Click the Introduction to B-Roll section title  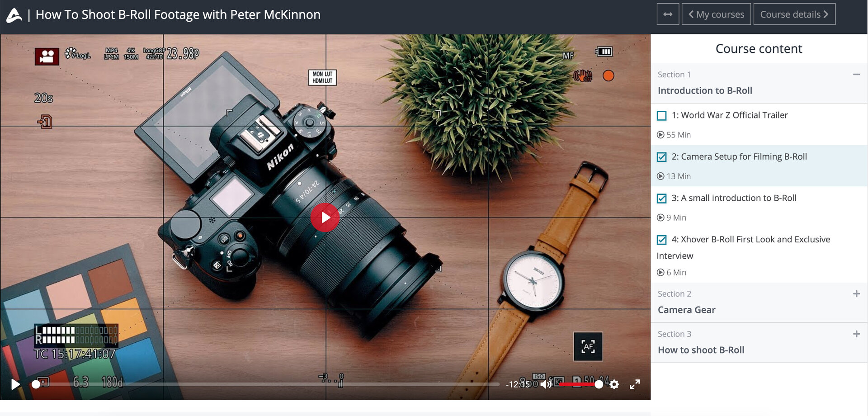pos(705,90)
